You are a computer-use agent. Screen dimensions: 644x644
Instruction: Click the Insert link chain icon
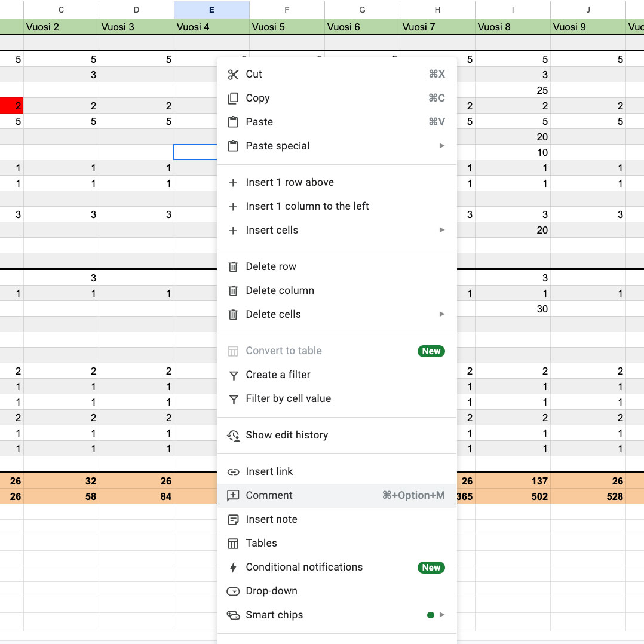pos(233,471)
